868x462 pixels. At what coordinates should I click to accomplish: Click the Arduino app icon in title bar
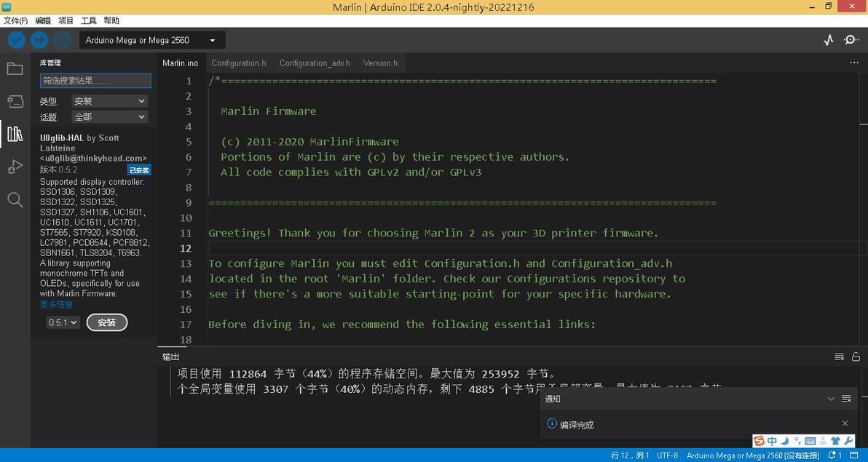click(x=7, y=7)
